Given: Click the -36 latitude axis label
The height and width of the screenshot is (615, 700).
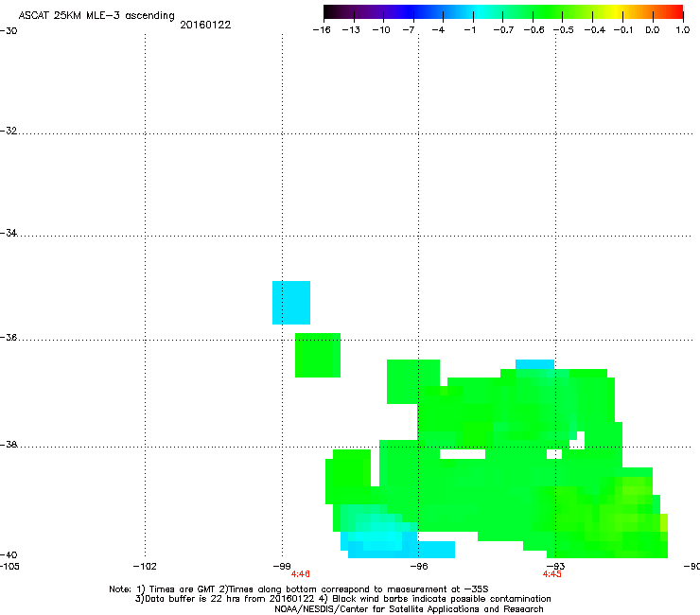Looking at the screenshot, I should pyautogui.click(x=8, y=337).
